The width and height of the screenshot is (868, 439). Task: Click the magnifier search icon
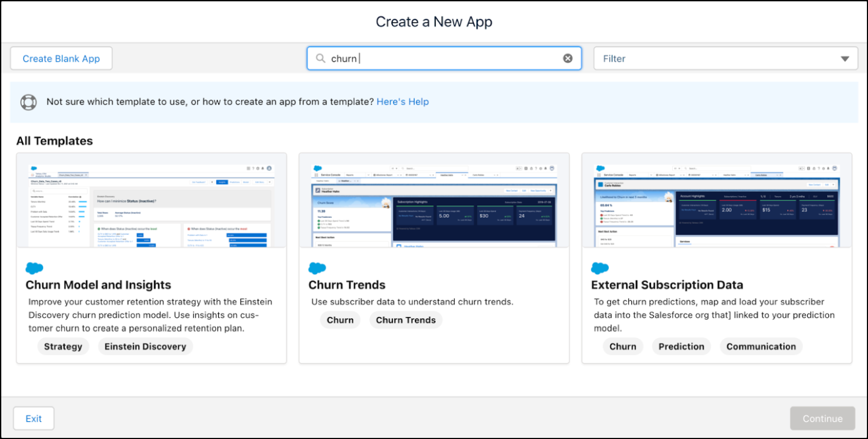tap(321, 59)
